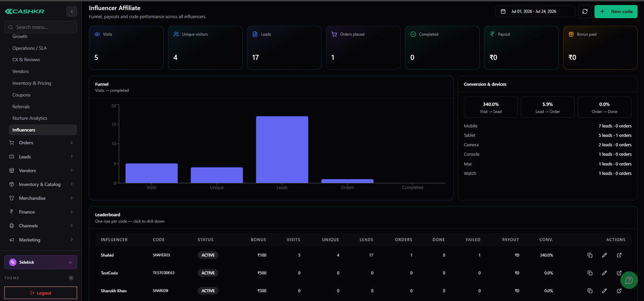Edit the Shahid influencer with pencil icon
644x301 pixels.
604,255
